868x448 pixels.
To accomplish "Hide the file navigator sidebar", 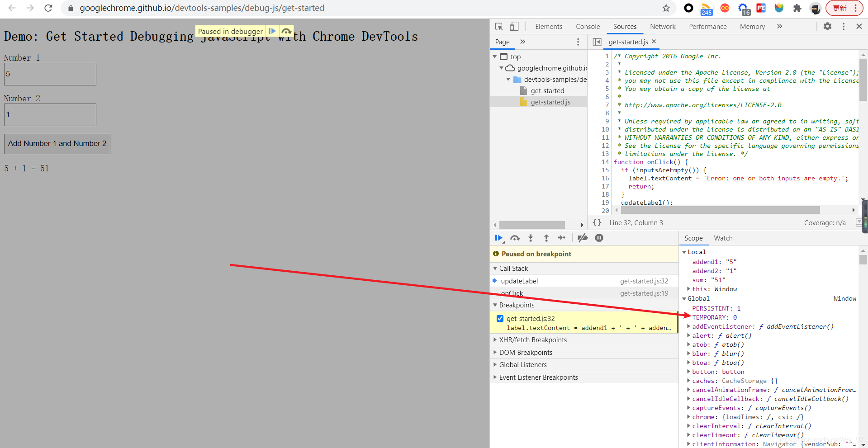I will coord(597,42).
